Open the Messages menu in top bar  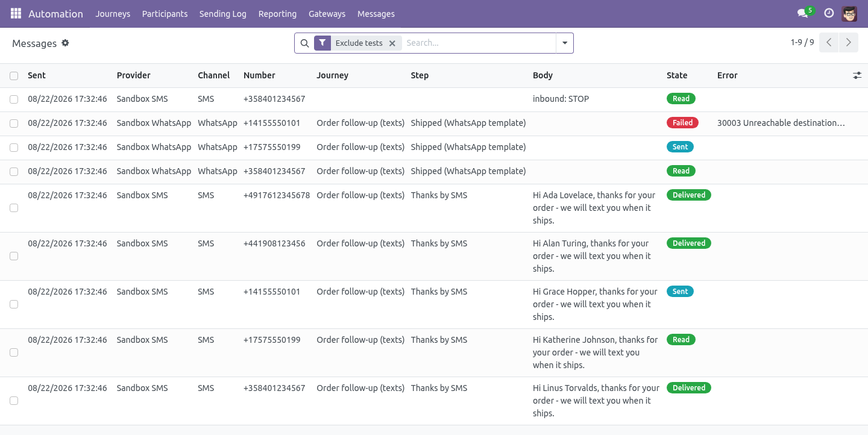[x=376, y=13]
